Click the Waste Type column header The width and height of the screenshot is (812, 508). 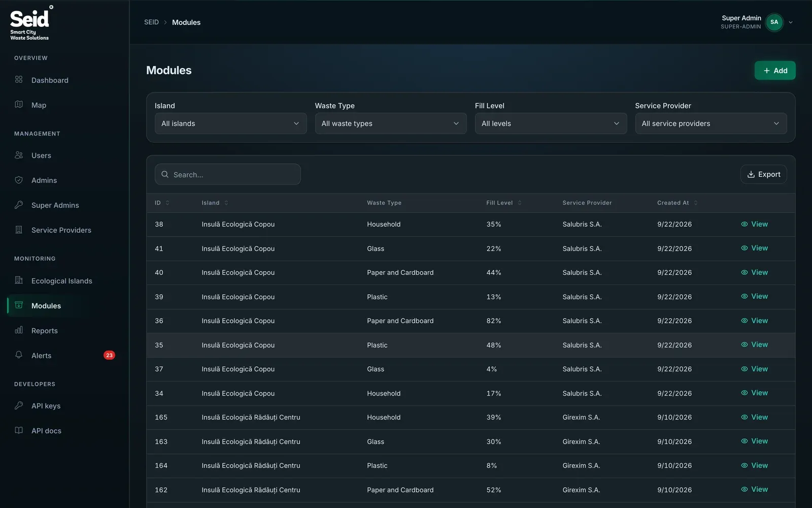pyautogui.click(x=384, y=203)
